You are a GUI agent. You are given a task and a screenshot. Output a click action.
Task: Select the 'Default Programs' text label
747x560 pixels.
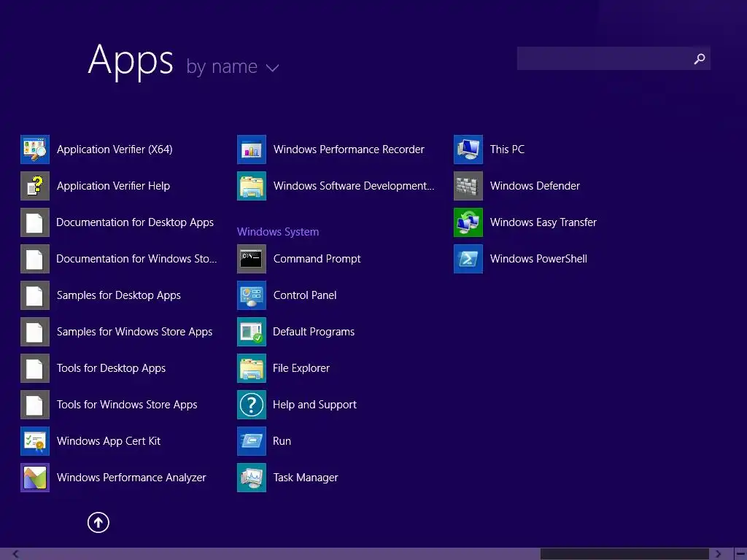tap(314, 332)
